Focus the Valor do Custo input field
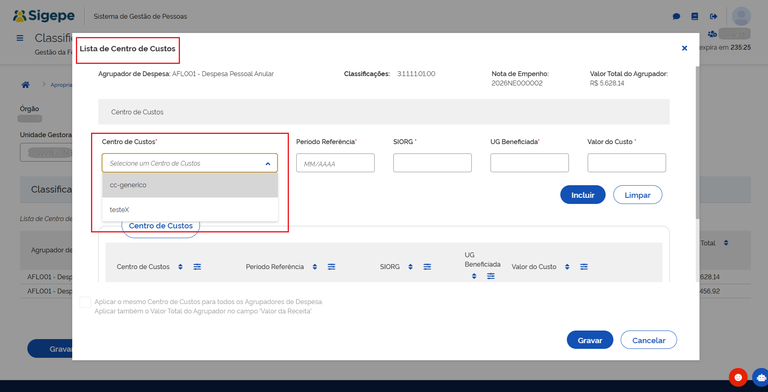Image resolution: width=768 pixels, height=392 pixels. (626, 163)
